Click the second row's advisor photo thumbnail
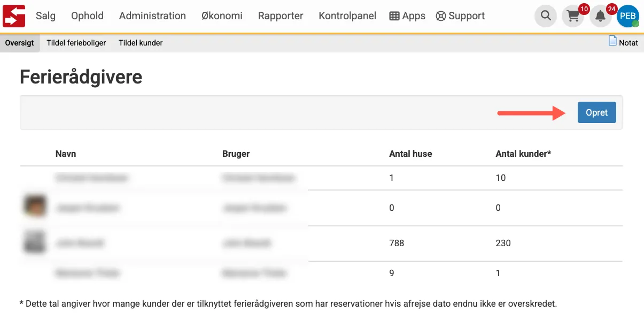The height and width of the screenshot is (319, 644). click(x=35, y=207)
